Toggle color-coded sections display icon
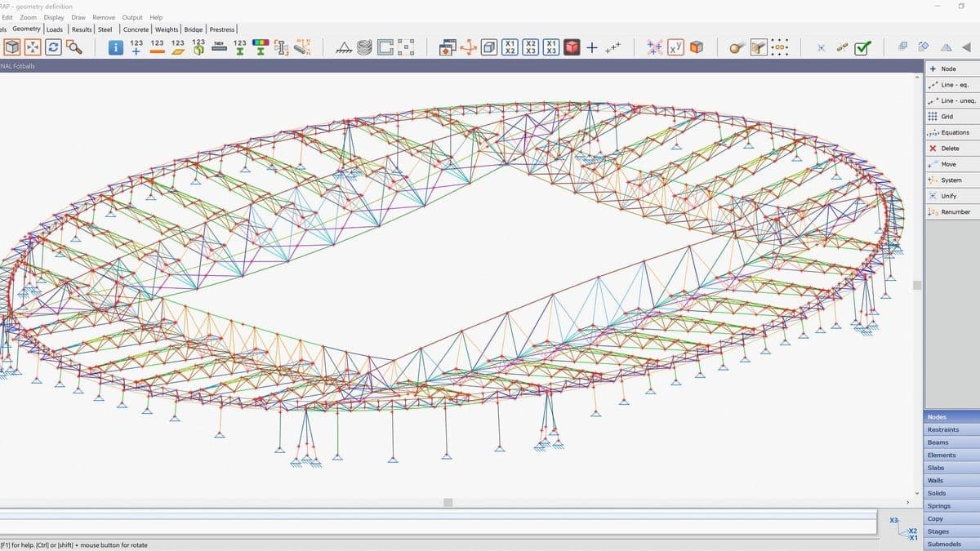Viewport: 980px width, 551px height. click(261, 47)
